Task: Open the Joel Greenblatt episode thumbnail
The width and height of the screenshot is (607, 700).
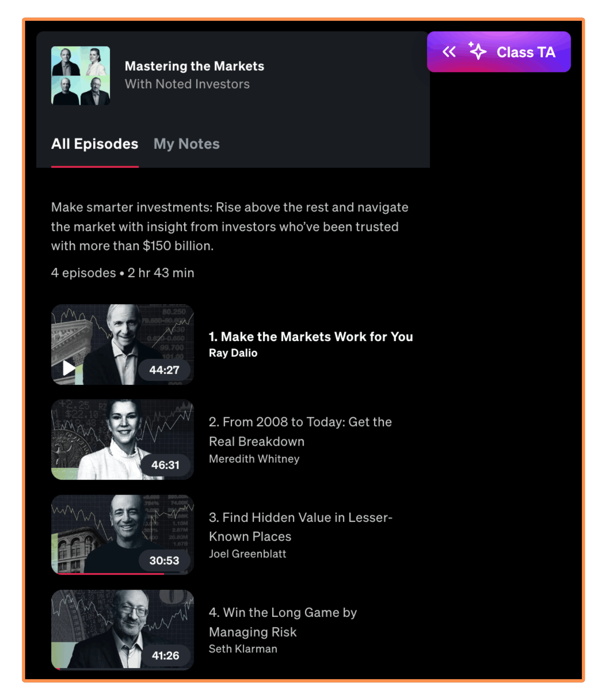Action: tap(122, 535)
